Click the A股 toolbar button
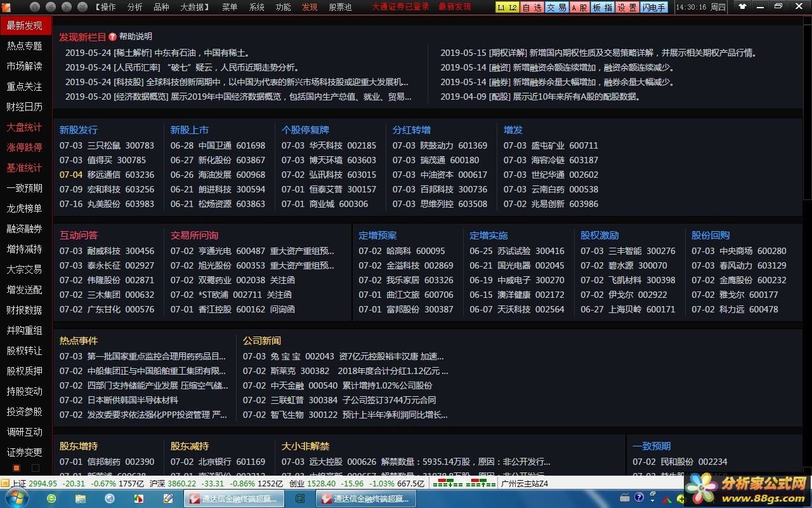Viewport: 812px width, 508px height. point(579,8)
